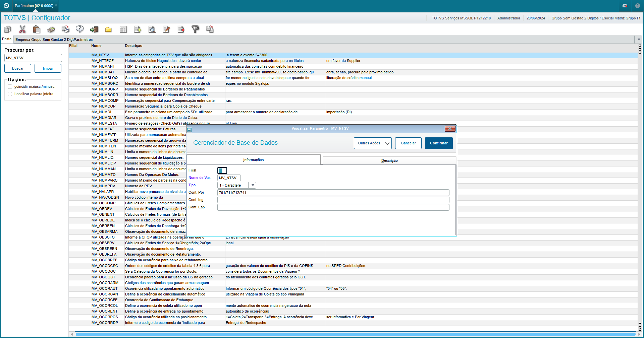Viewport: 644px width, 338px height.
Task: Click the exit door icon in toolbar
Action: pyautogui.click(x=94, y=29)
